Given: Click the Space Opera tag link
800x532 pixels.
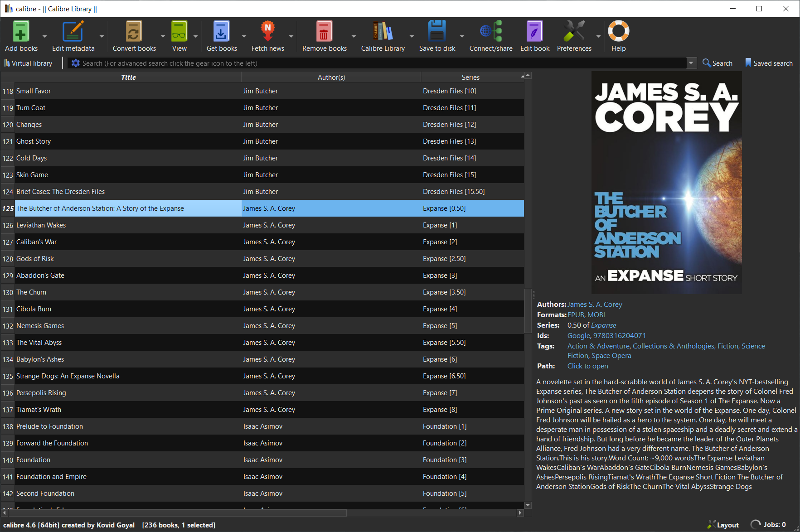Looking at the screenshot, I should click(x=611, y=356).
